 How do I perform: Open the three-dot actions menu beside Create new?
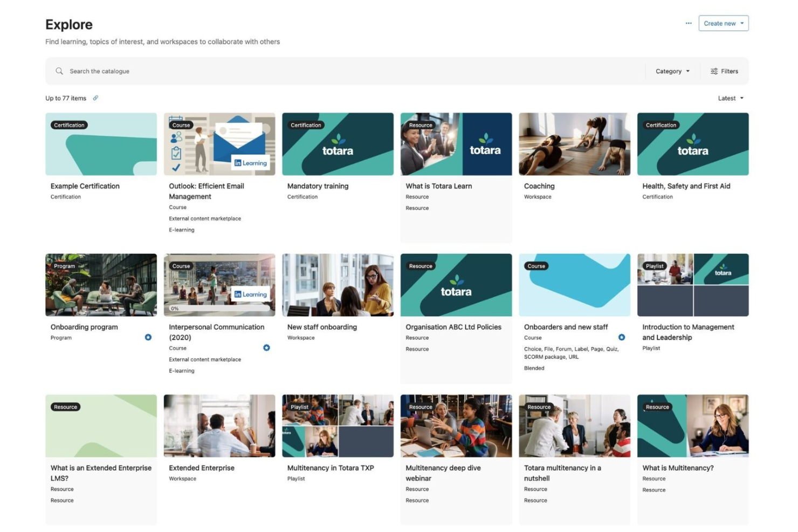[x=689, y=23]
